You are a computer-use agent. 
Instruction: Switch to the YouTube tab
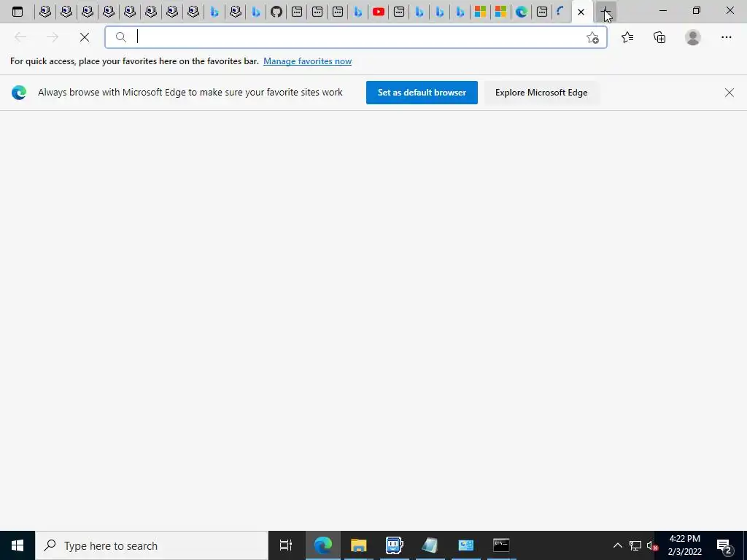point(379,12)
